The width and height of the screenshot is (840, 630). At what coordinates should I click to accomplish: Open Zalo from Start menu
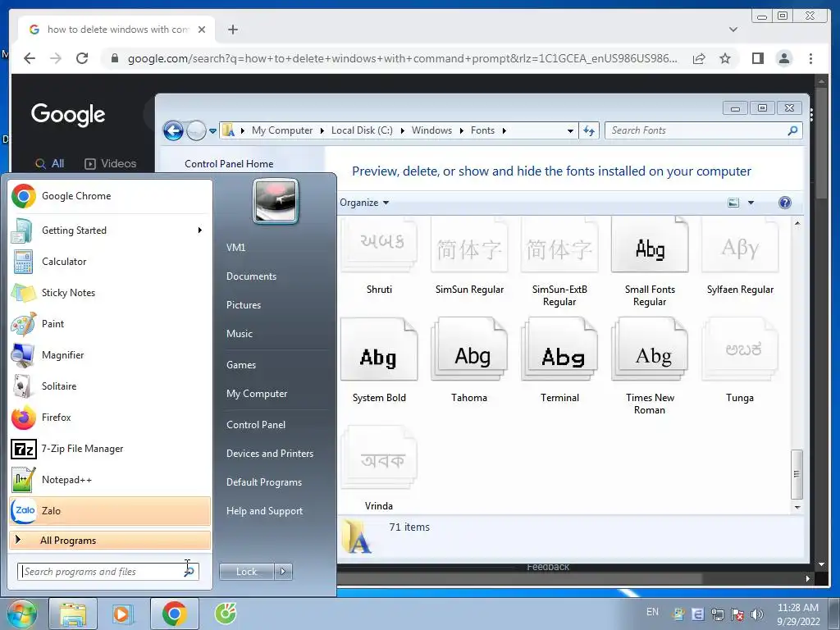coord(110,510)
